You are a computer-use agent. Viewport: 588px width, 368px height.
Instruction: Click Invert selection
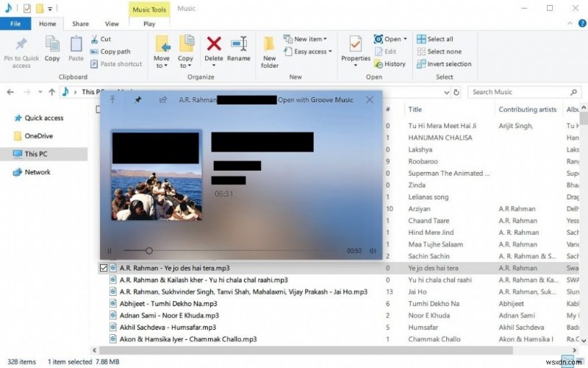[444, 64]
